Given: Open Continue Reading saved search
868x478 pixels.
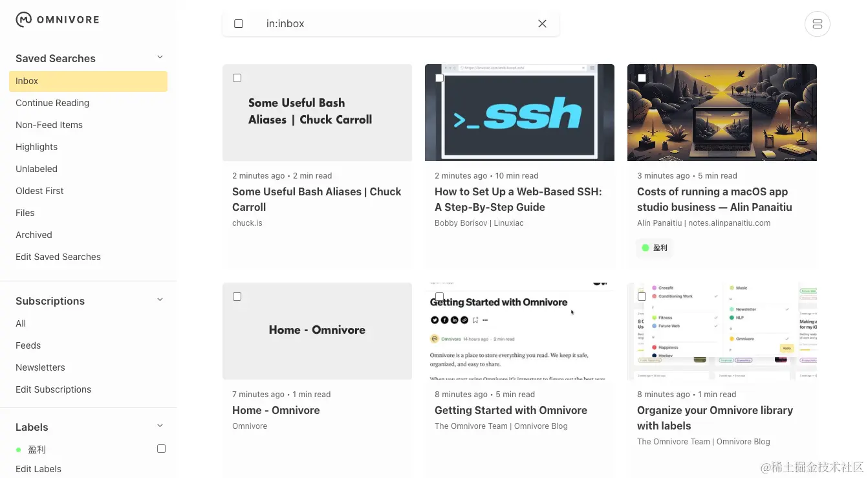Looking at the screenshot, I should (x=52, y=103).
